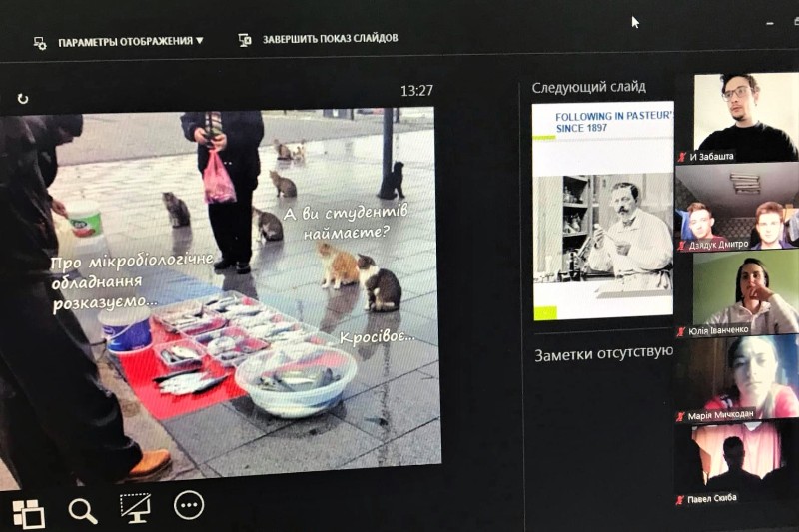Click the end slide show icon

245,40
